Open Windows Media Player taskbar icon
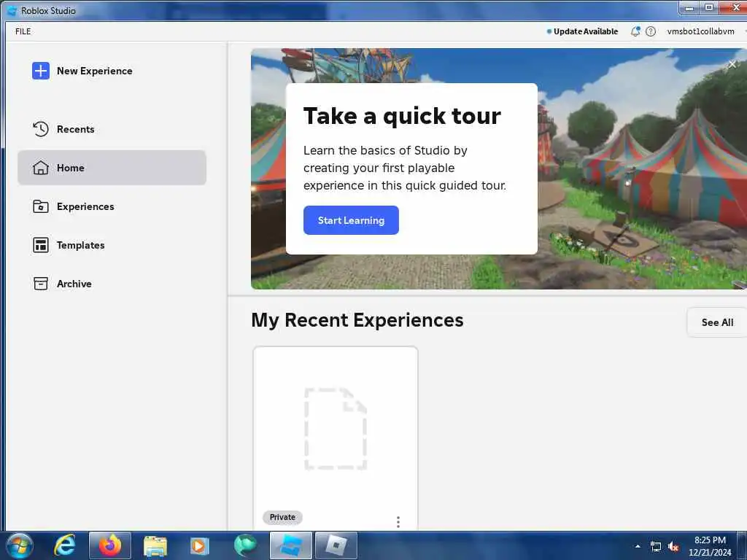The image size is (747, 560). (x=199, y=545)
